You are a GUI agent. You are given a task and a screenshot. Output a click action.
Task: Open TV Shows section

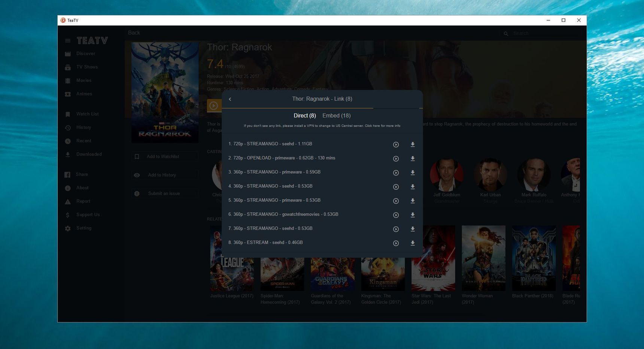(x=87, y=67)
